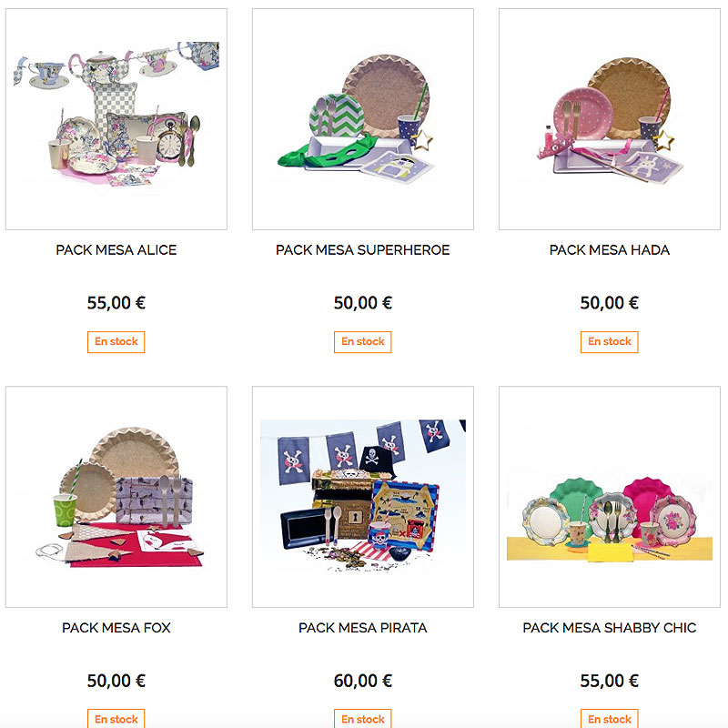The height and width of the screenshot is (728, 728).
Task: Open the Pack Mesa Fox product image
Action: (116, 496)
